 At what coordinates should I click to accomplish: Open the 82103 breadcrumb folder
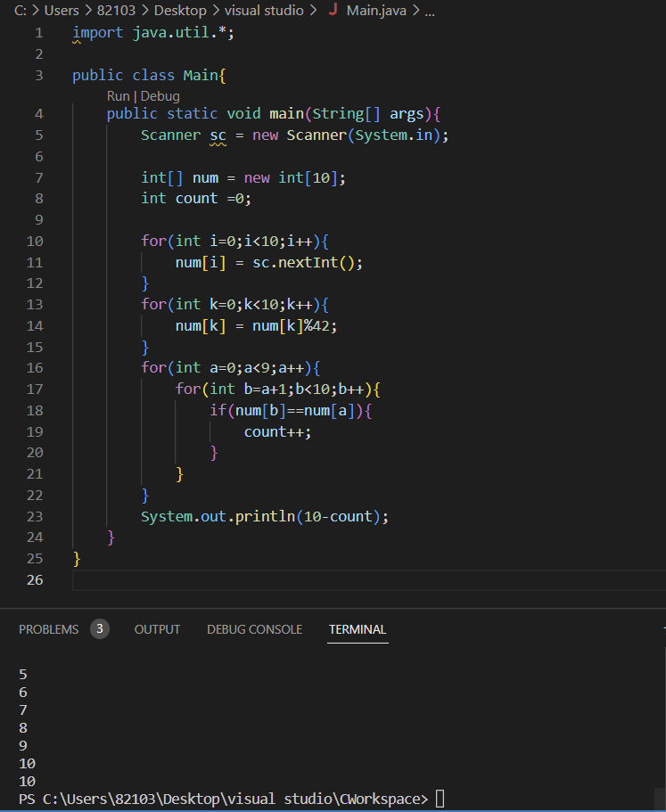[x=116, y=11]
